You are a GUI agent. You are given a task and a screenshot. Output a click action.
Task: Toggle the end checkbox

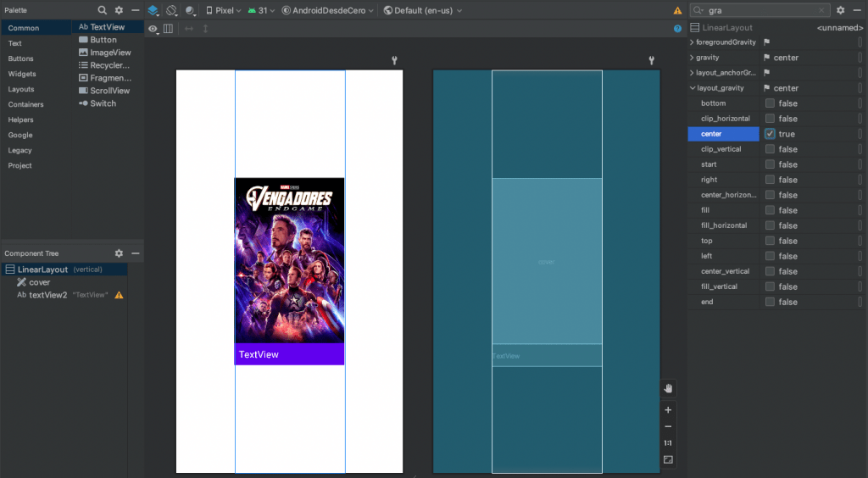[x=770, y=302]
